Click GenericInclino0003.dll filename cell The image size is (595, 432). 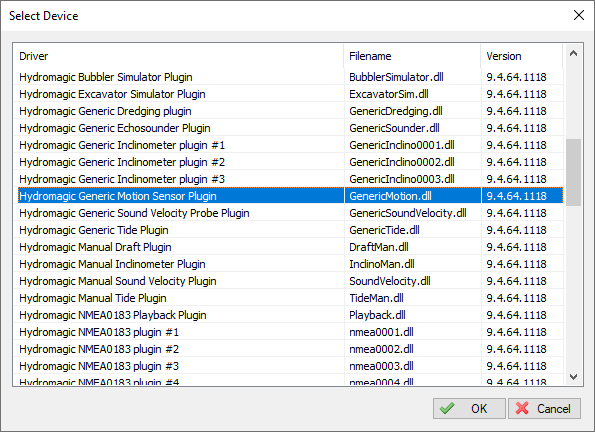tap(412, 179)
